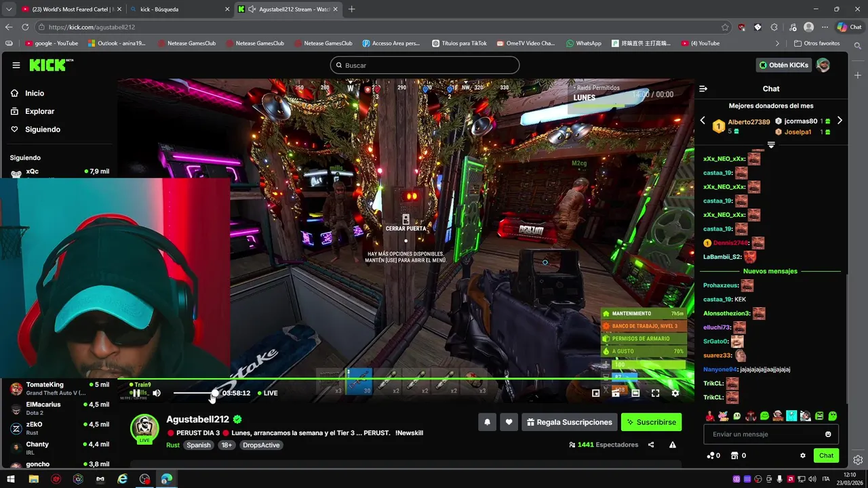Open xQc channel in sidebar
The height and width of the screenshot is (488, 868).
(x=59, y=172)
